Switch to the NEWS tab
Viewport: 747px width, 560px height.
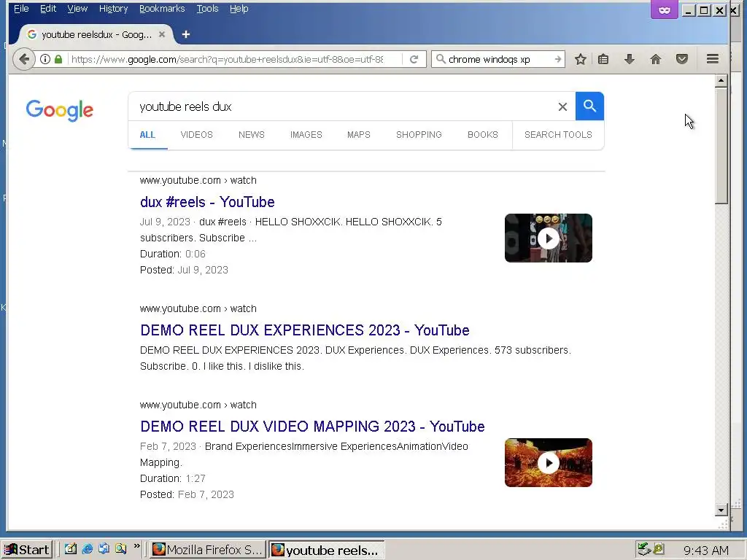click(252, 135)
